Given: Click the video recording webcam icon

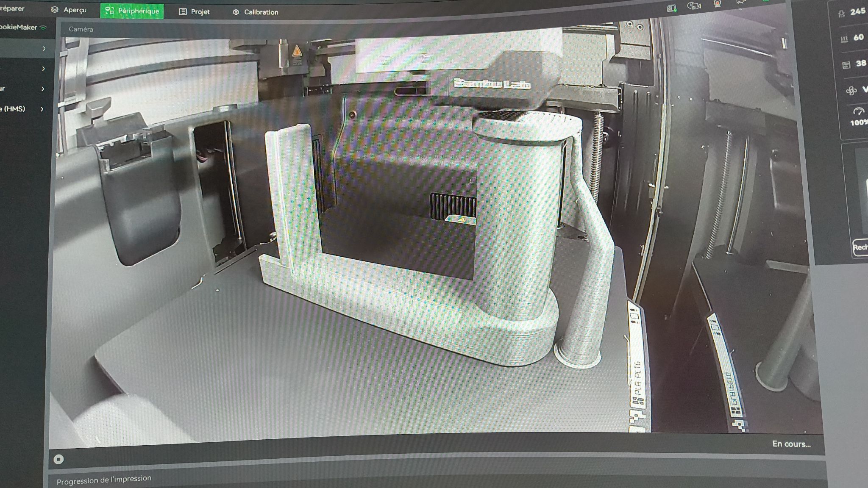Looking at the screenshot, I should click(x=717, y=4).
